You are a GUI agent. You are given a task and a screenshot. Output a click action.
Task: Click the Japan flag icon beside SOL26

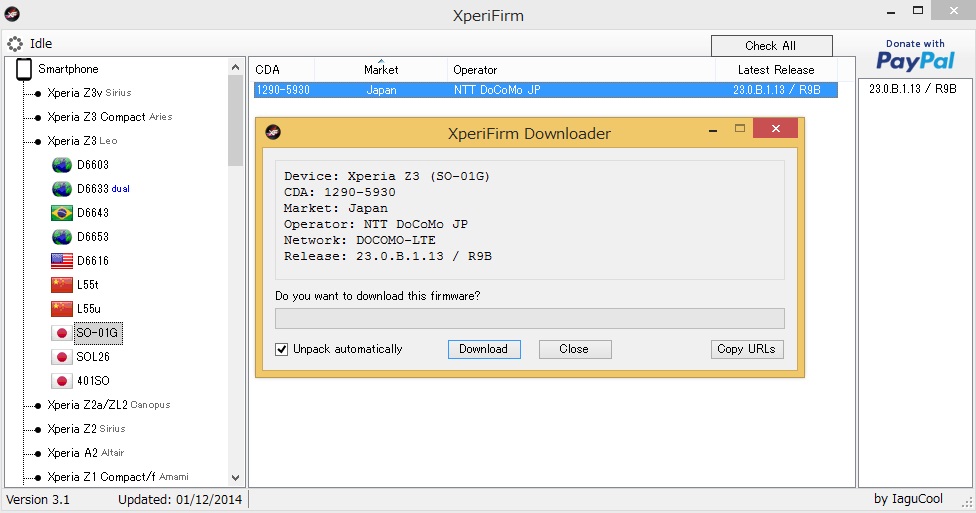pyautogui.click(x=62, y=357)
